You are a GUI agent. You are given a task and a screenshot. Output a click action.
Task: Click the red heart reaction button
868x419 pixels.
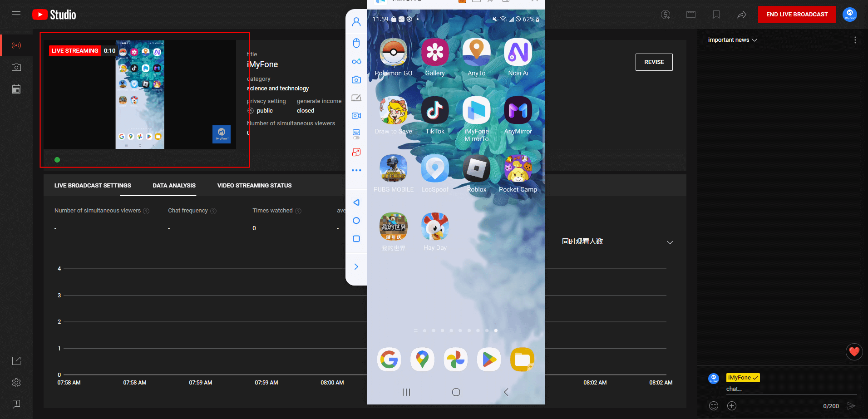[854, 351]
